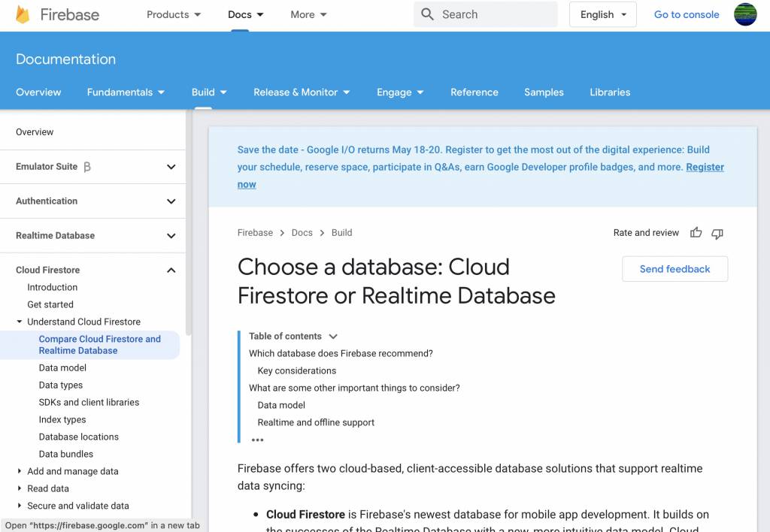Click the Docs breadcrumb link
Viewport: 770px width, 532px height.
pyautogui.click(x=302, y=233)
